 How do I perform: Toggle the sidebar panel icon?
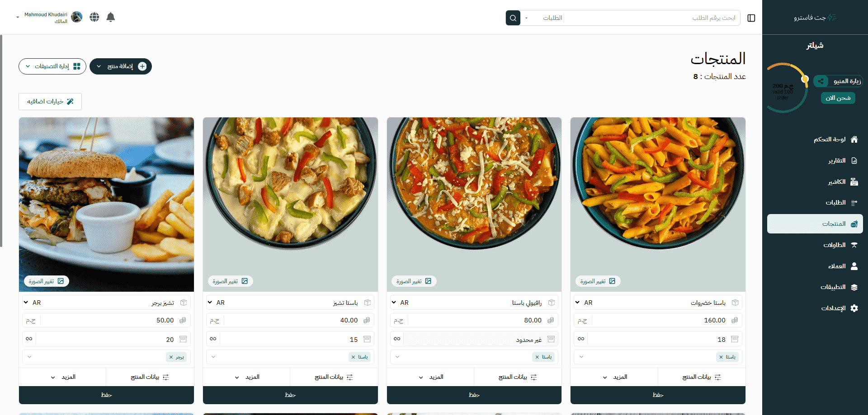coord(751,18)
